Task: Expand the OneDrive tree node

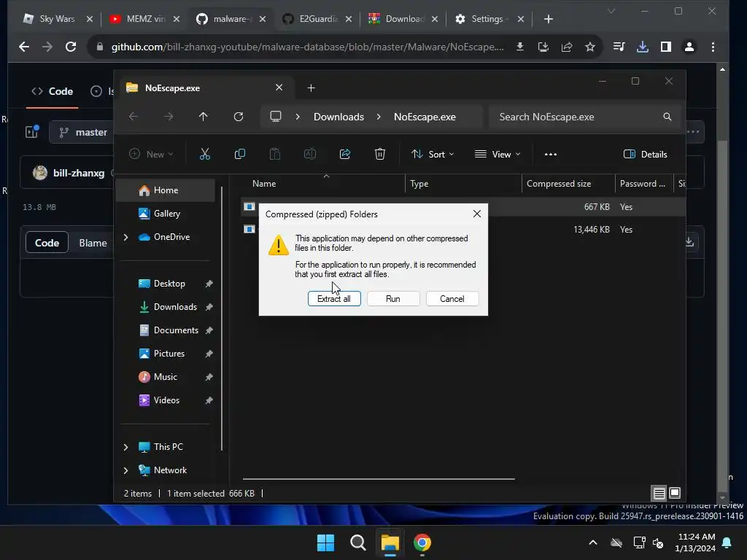Action: tap(125, 237)
